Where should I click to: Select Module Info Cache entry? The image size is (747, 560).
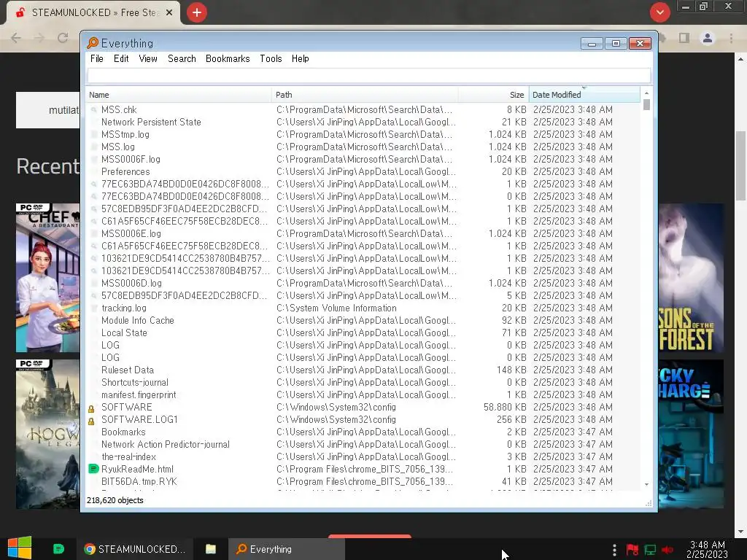138,321
